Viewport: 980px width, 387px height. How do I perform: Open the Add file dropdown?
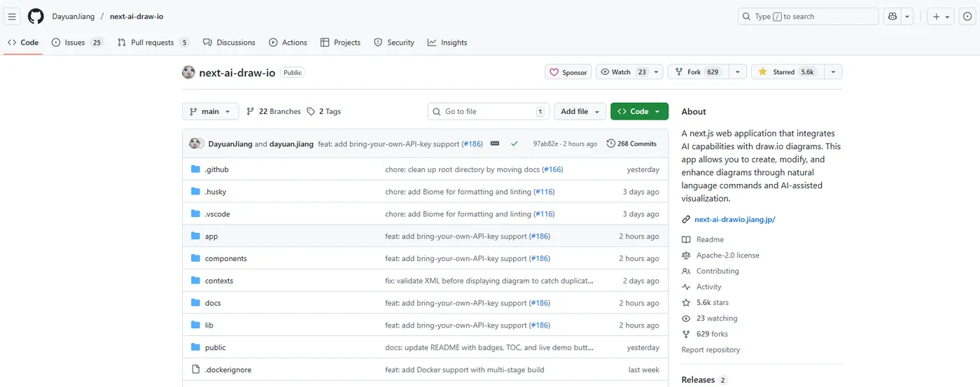point(580,111)
